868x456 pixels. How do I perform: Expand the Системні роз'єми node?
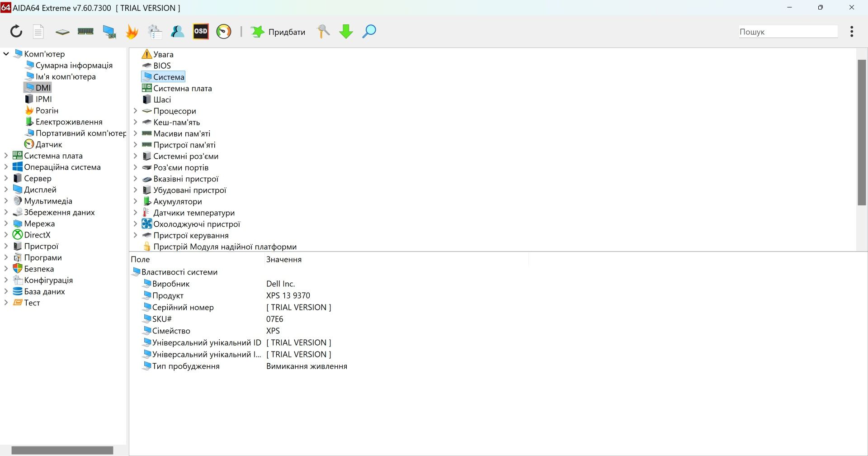click(135, 156)
